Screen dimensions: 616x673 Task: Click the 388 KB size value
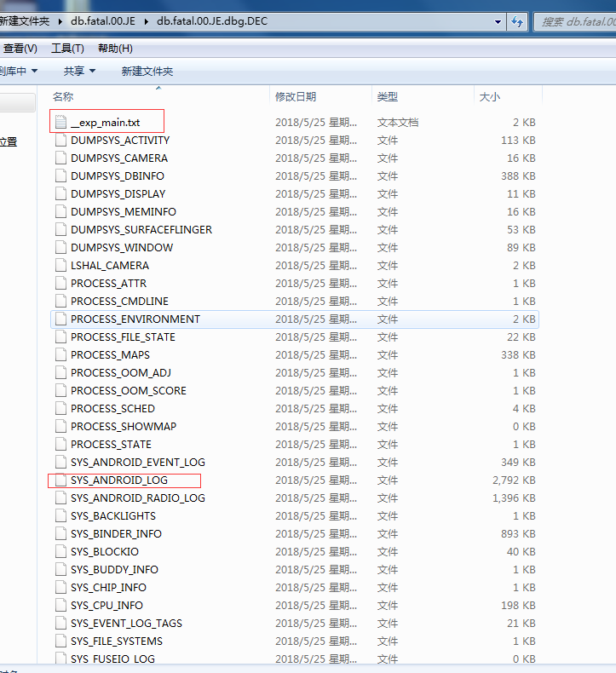tap(518, 176)
